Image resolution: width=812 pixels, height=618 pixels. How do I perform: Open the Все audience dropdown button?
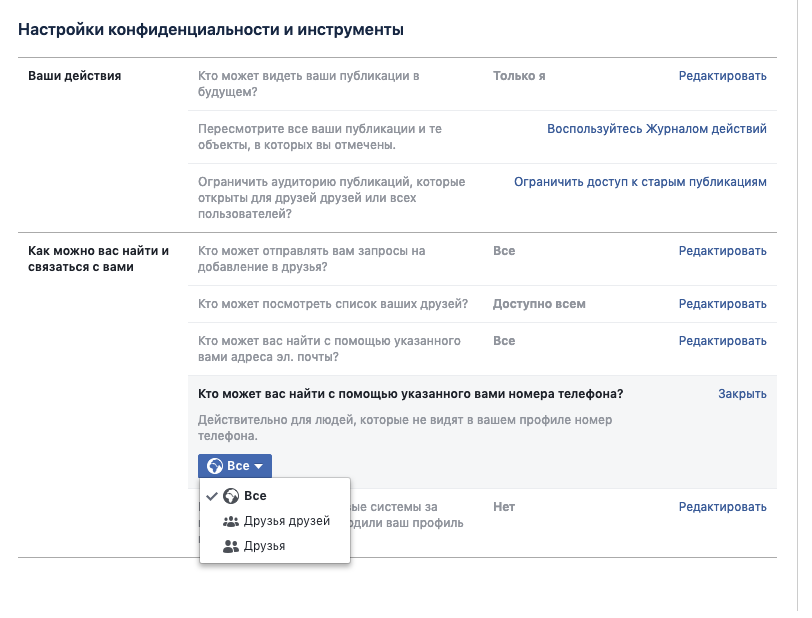point(235,466)
